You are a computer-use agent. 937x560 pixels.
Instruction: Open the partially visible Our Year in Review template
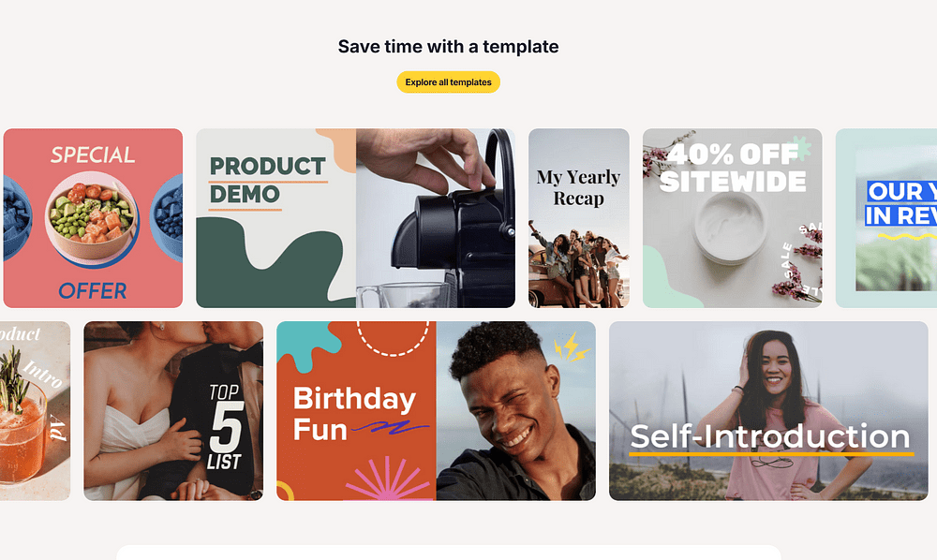pyautogui.click(x=886, y=218)
